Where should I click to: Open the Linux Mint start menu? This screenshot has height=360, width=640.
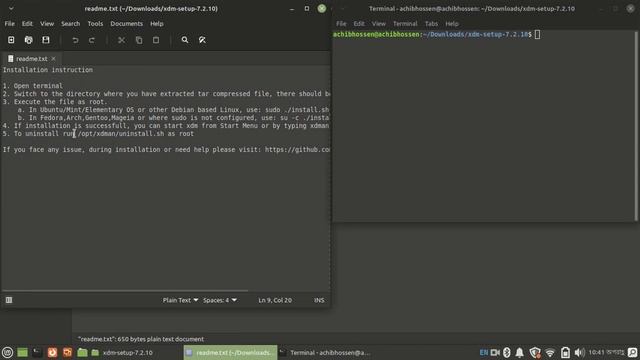click(x=7, y=352)
